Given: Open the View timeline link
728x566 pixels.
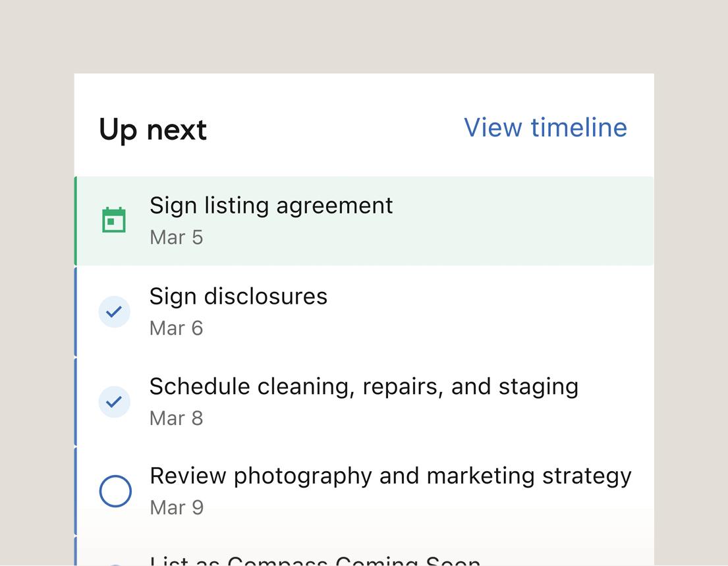Looking at the screenshot, I should [x=545, y=127].
